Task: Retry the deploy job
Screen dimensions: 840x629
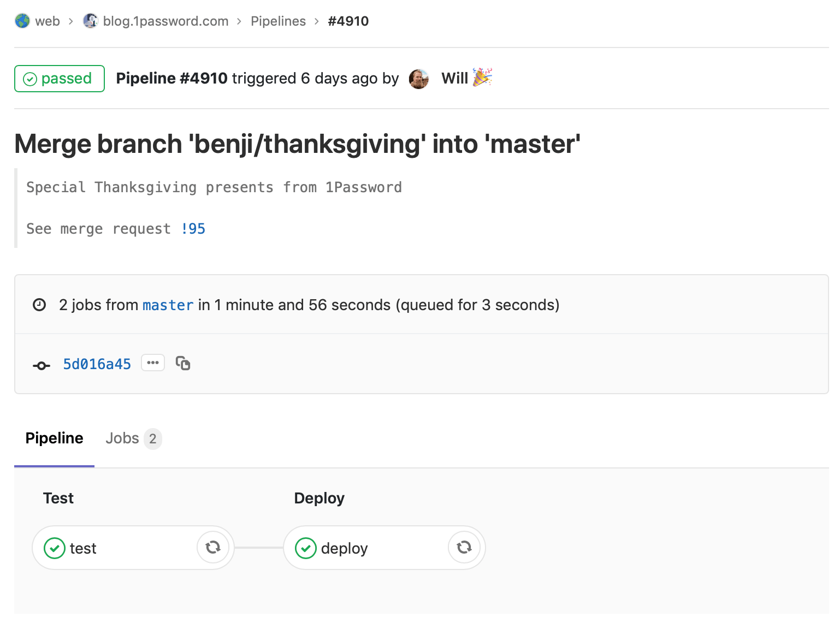Action: tap(464, 547)
